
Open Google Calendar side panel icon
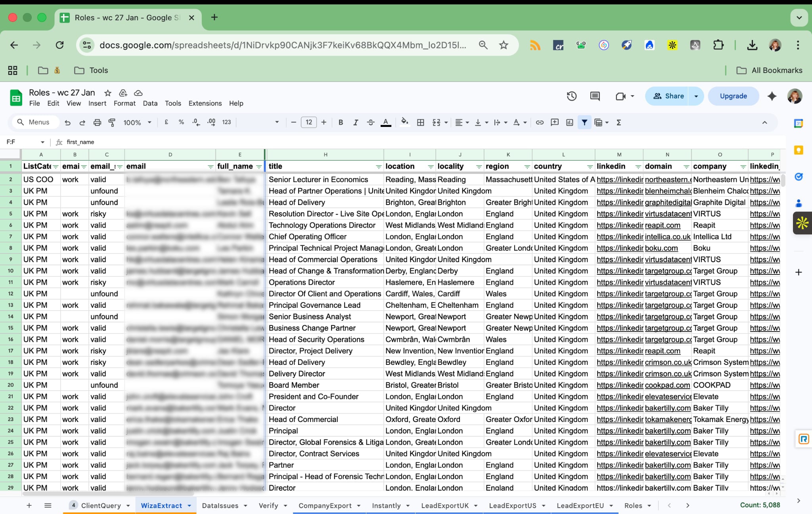(799, 123)
